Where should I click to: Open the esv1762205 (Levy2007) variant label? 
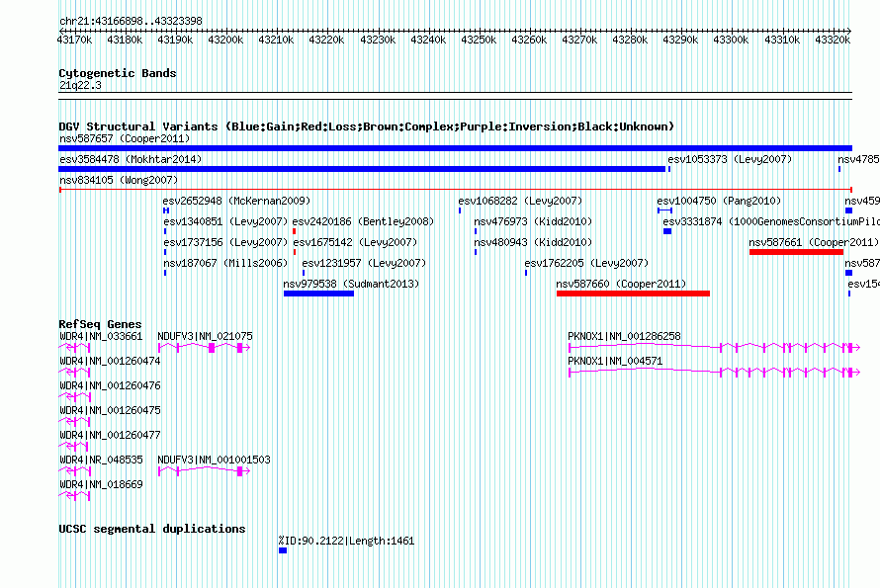[x=586, y=263]
